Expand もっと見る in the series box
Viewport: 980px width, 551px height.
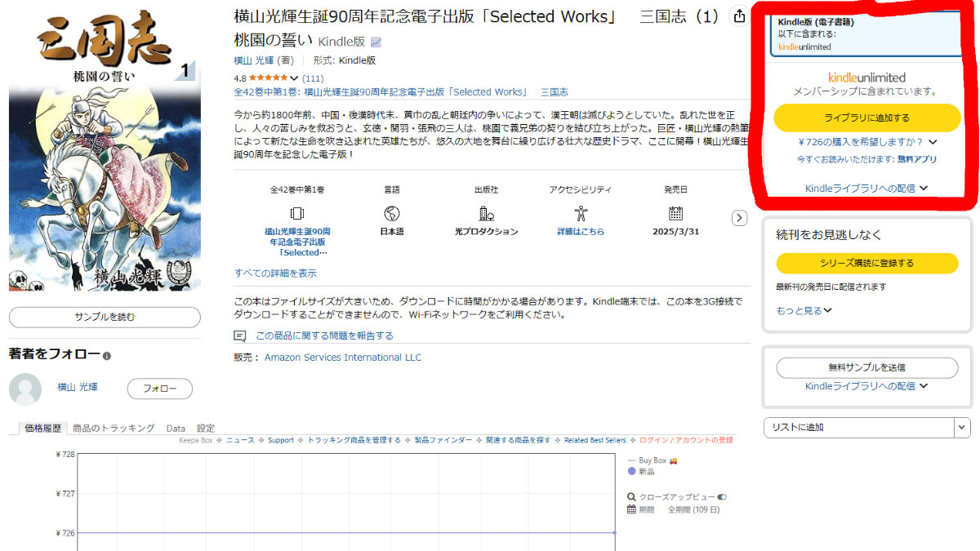[x=804, y=311]
